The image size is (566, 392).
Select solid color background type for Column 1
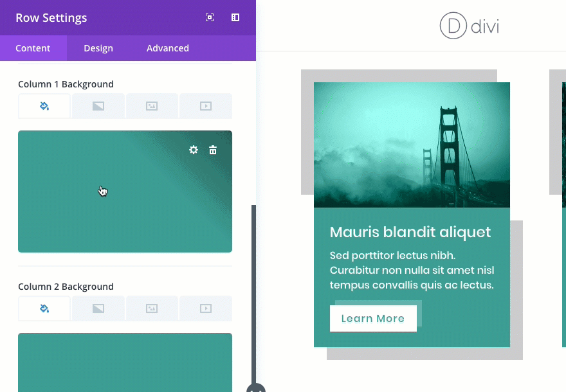pyautogui.click(x=44, y=106)
